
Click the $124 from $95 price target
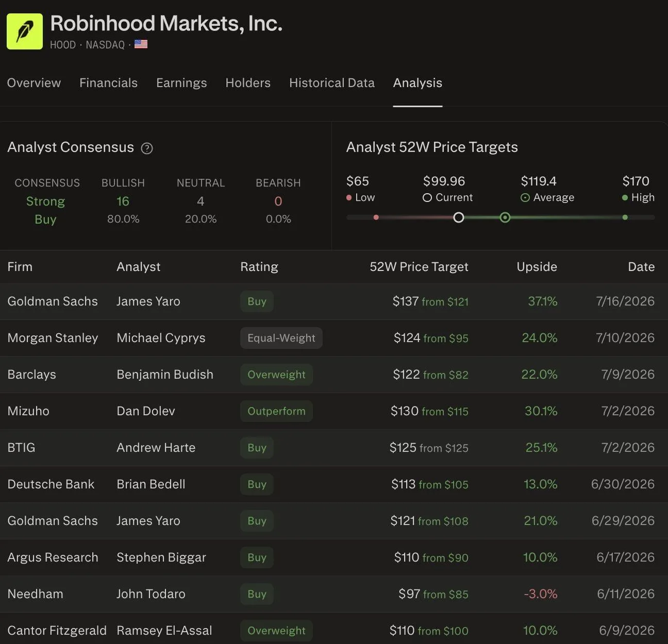click(x=431, y=338)
